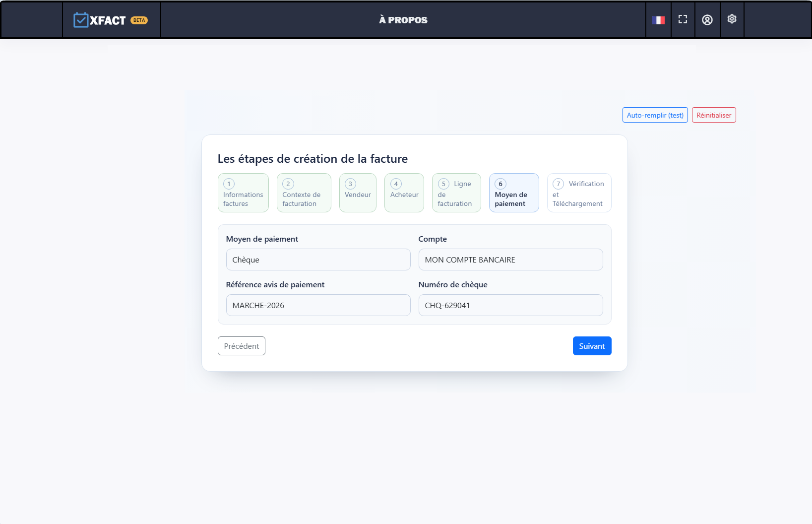Open the settings gear icon
The width and height of the screenshot is (812, 524).
(732, 19)
